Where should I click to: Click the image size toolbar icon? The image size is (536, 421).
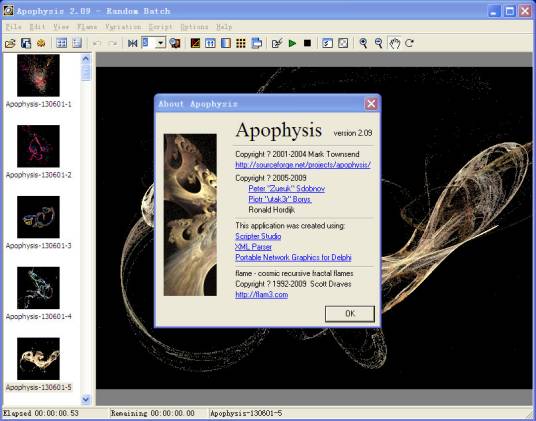[256, 43]
